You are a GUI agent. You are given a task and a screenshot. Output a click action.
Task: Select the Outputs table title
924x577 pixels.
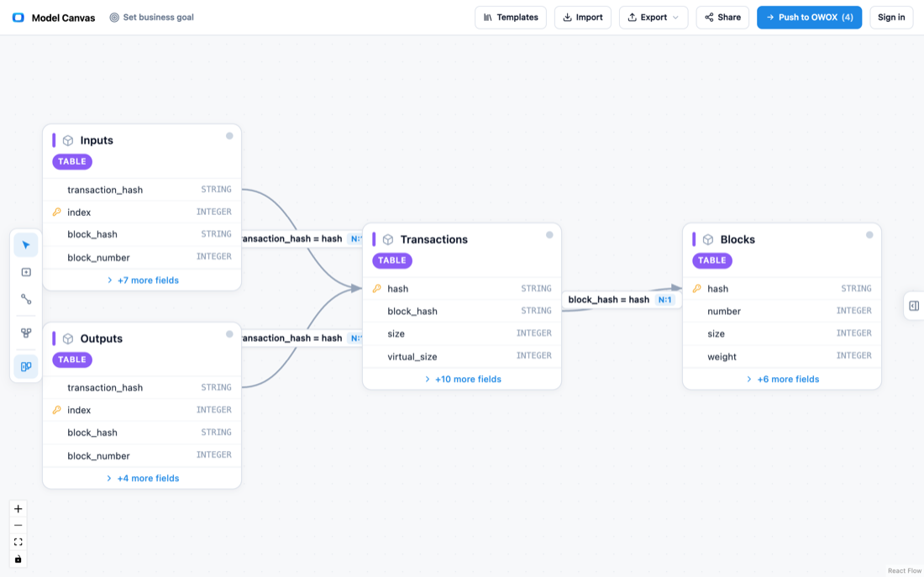[102, 338]
